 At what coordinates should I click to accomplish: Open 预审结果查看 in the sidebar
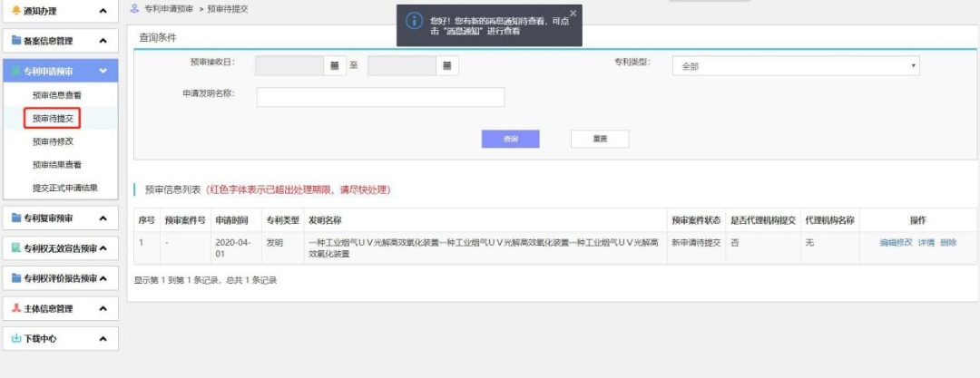57,165
